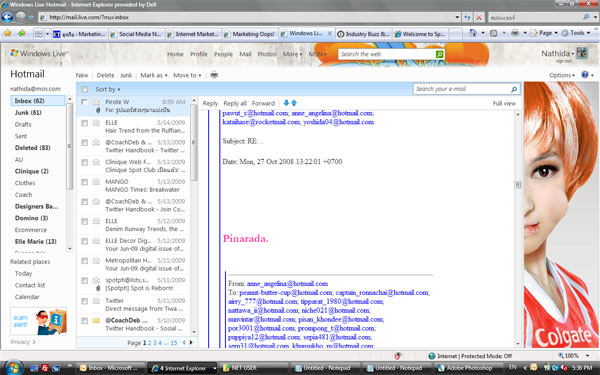Image resolution: width=600 pixels, height=375 pixels.
Task: Open the Junk (61) folder
Action: [x=28, y=112]
